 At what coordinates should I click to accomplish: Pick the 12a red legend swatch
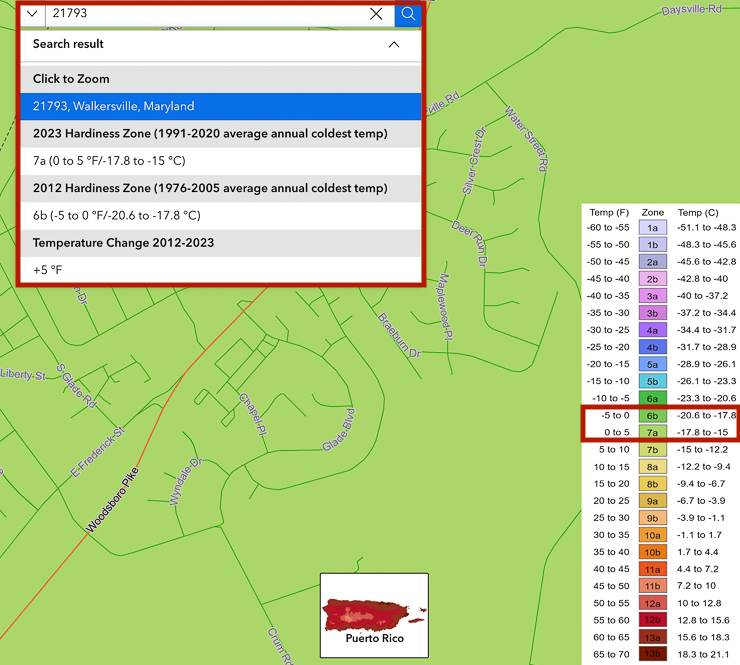click(x=652, y=603)
